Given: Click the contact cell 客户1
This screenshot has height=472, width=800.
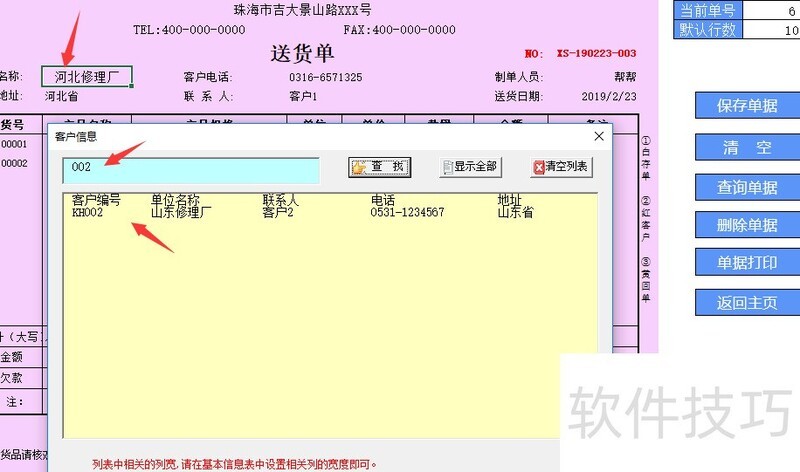Looking at the screenshot, I should [x=303, y=96].
